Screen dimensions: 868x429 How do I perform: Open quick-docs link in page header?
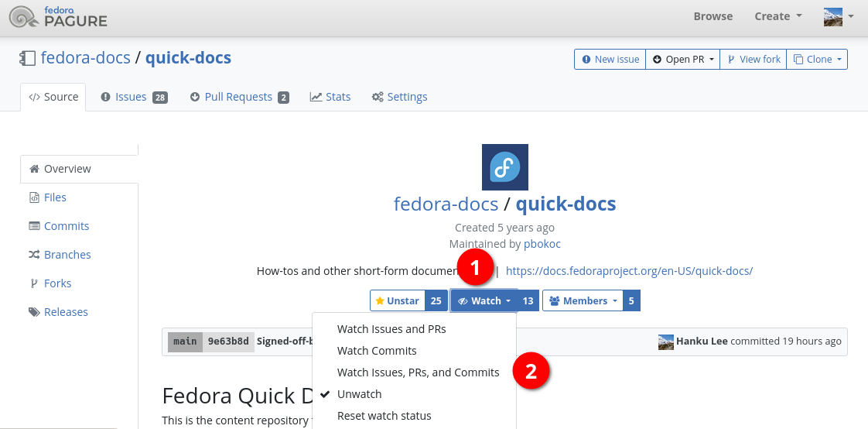[188, 57]
